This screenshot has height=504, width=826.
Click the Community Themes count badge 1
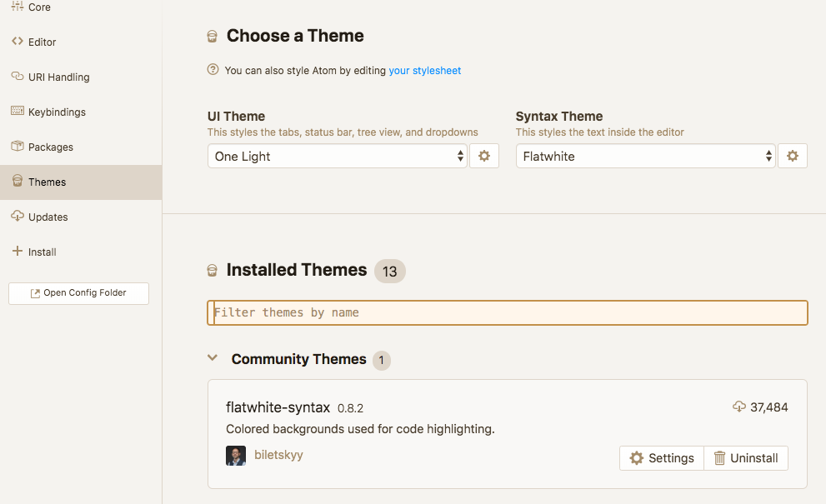382,361
